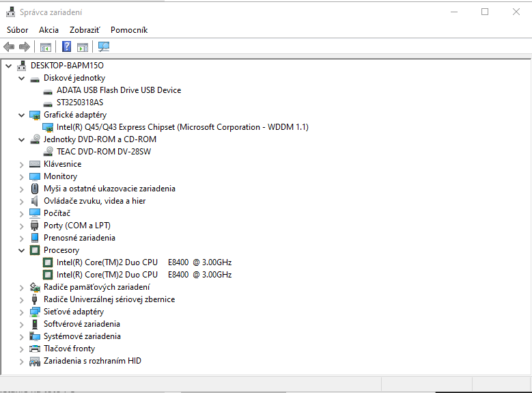Select Zariadenia s rozhraním HID label
The image size is (532, 393).
pyautogui.click(x=92, y=361)
